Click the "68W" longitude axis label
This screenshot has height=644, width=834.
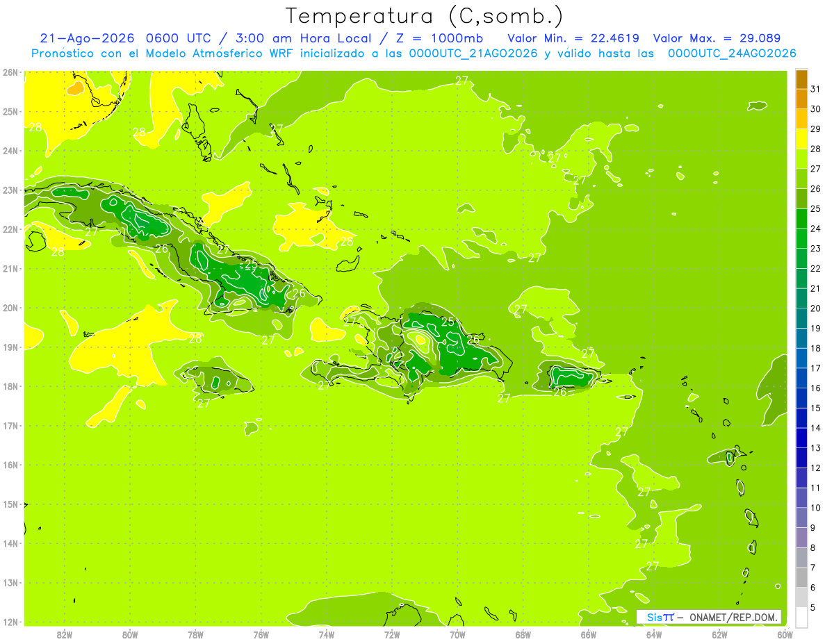(x=523, y=634)
